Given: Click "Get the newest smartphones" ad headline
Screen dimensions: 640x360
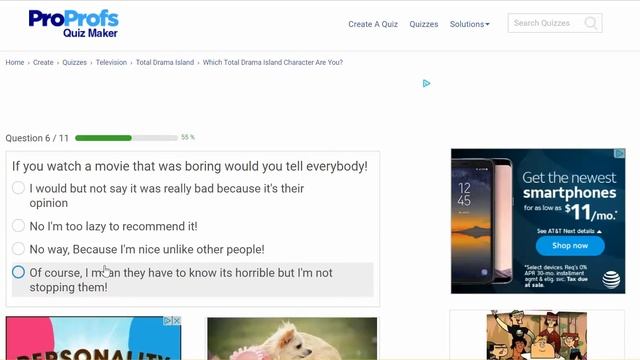Looking at the screenshot, I should click(x=569, y=185).
